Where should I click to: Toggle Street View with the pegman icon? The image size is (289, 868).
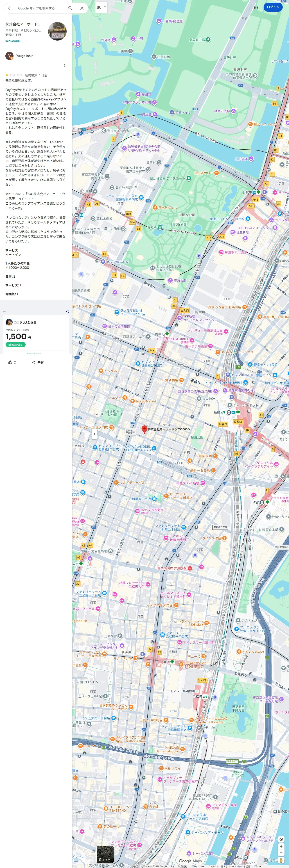pos(281,860)
